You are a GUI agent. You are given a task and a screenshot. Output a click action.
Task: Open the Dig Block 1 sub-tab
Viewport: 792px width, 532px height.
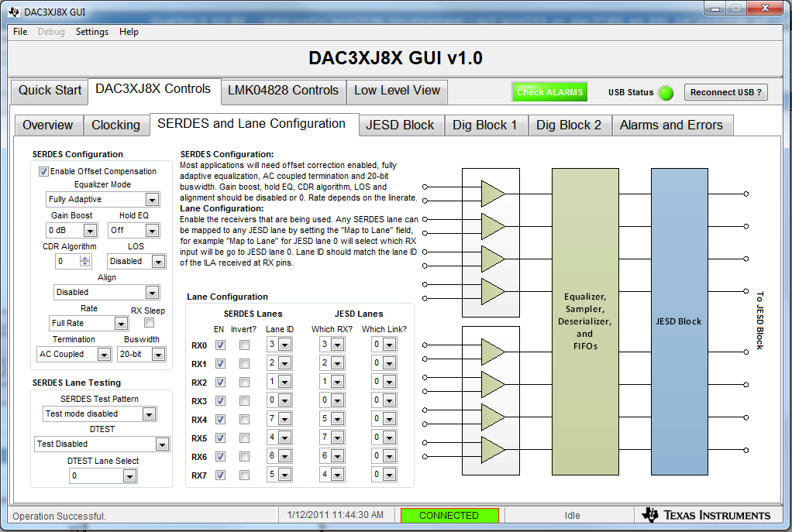[485, 125]
